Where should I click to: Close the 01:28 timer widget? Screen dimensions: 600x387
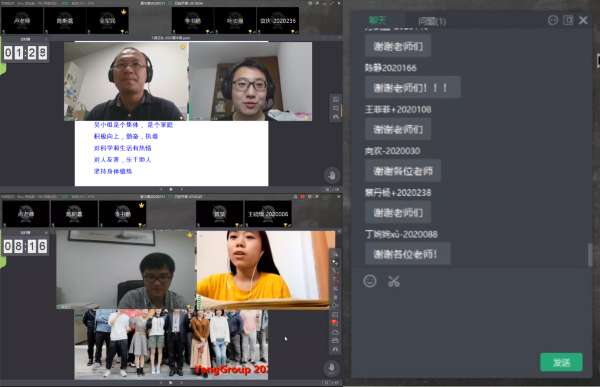pyautogui.click(x=46, y=39)
